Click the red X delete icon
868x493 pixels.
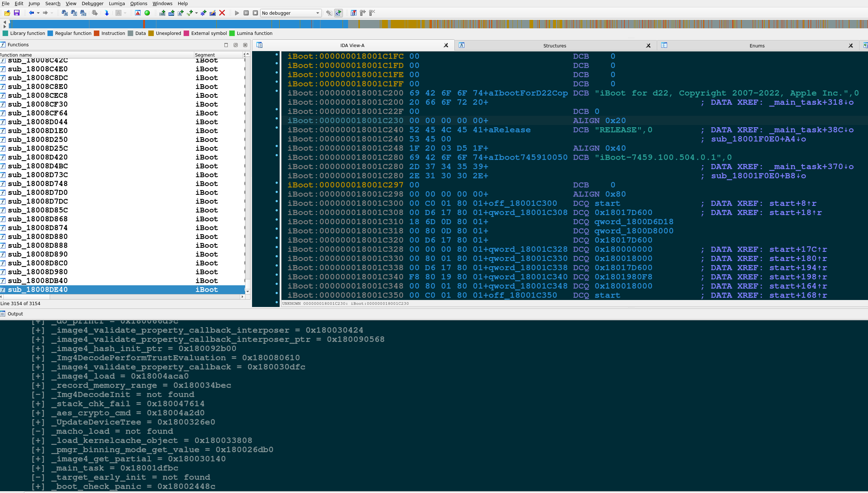coord(222,13)
